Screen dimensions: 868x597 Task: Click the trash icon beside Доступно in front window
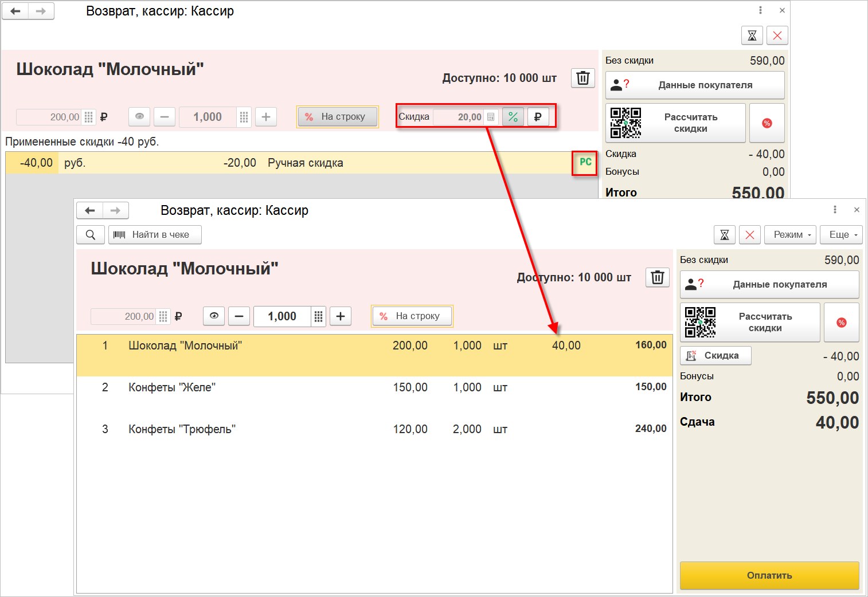[657, 277]
